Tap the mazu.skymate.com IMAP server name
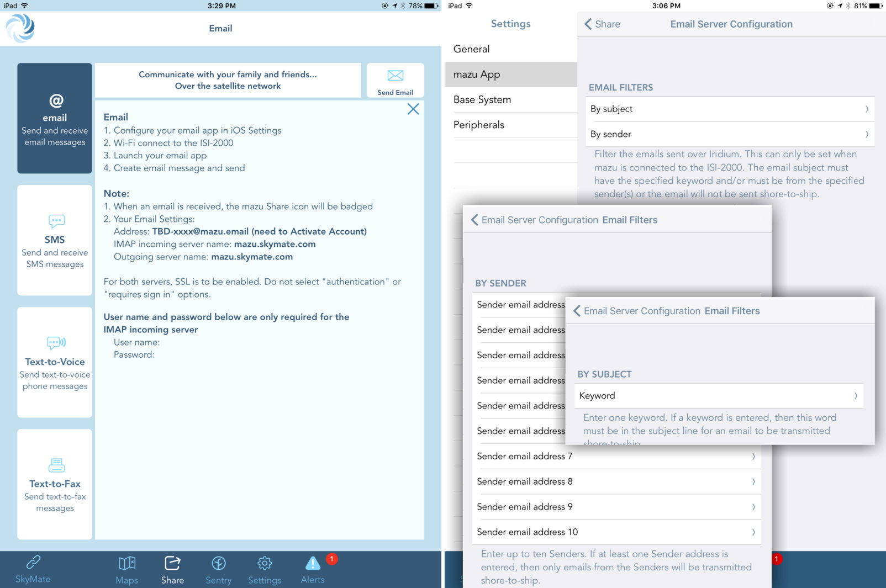Image resolution: width=886 pixels, height=588 pixels. point(275,244)
